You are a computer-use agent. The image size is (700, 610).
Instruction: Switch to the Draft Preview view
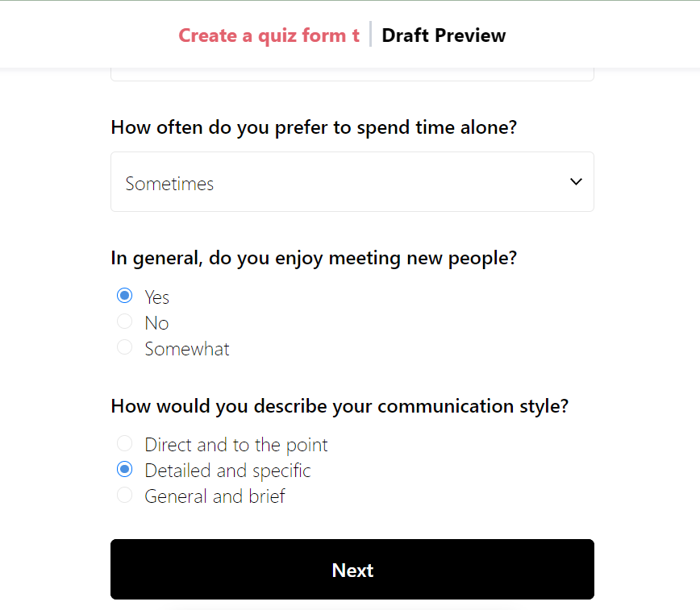click(x=444, y=35)
